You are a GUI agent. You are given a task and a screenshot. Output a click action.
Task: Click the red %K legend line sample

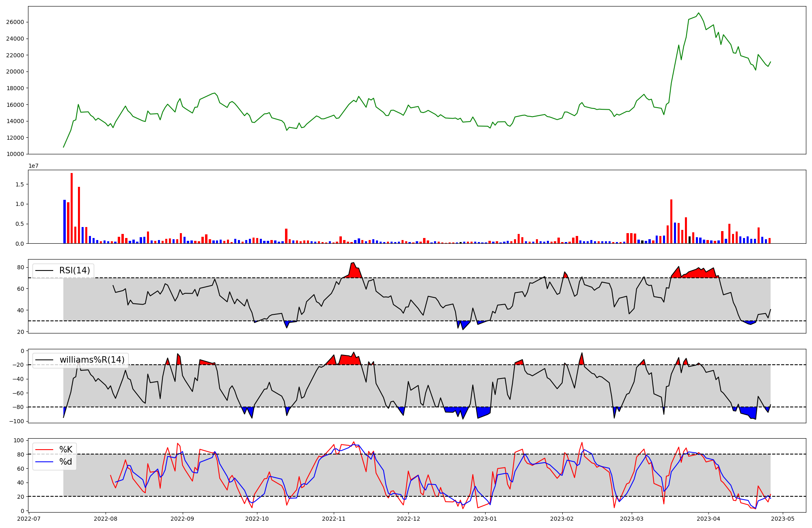tap(45, 449)
